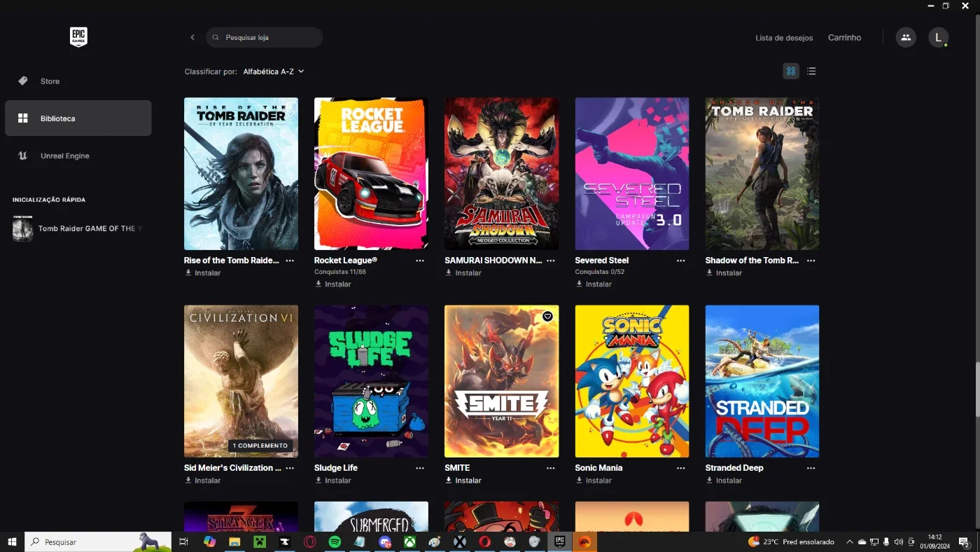
Task: Click the volume icon in system tray
Action: pyautogui.click(x=899, y=541)
